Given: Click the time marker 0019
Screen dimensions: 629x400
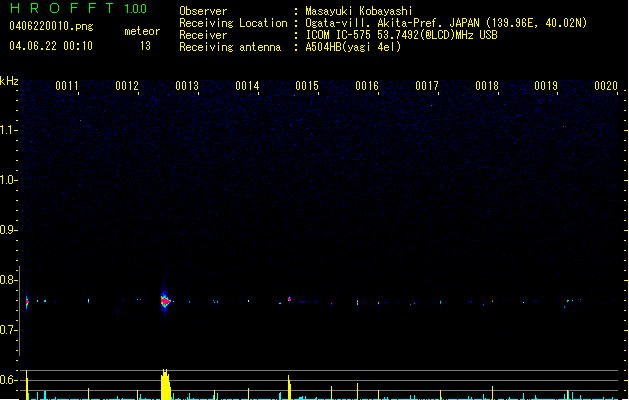Looking at the screenshot, I should [x=546, y=86].
